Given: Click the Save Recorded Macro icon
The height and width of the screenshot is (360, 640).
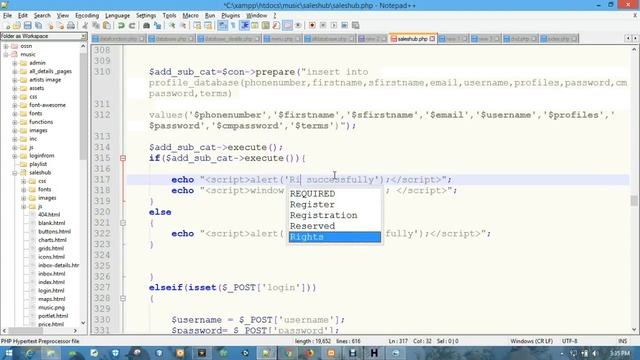Looking at the screenshot, I should (x=356, y=26).
